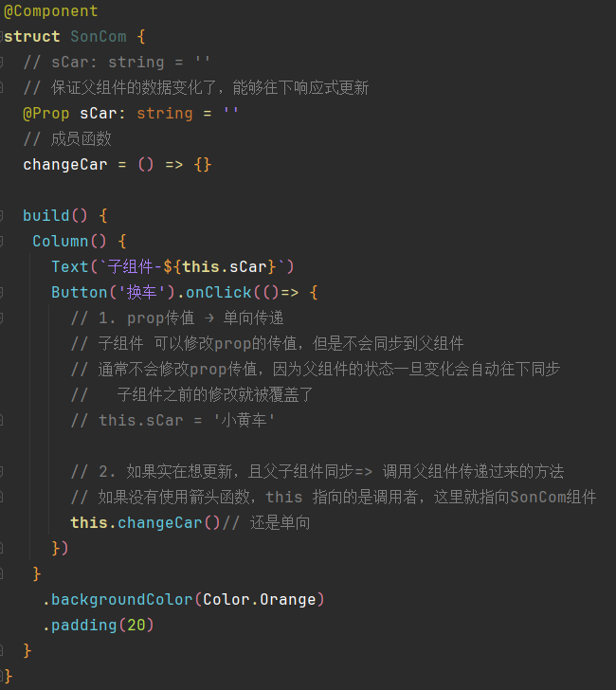Image resolution: width=616 pixels, height=690 pixels.
Task: Fold the comment block starting '2. 如果实在想更新'
Action: pyautogui.click(x=1, y=471)
